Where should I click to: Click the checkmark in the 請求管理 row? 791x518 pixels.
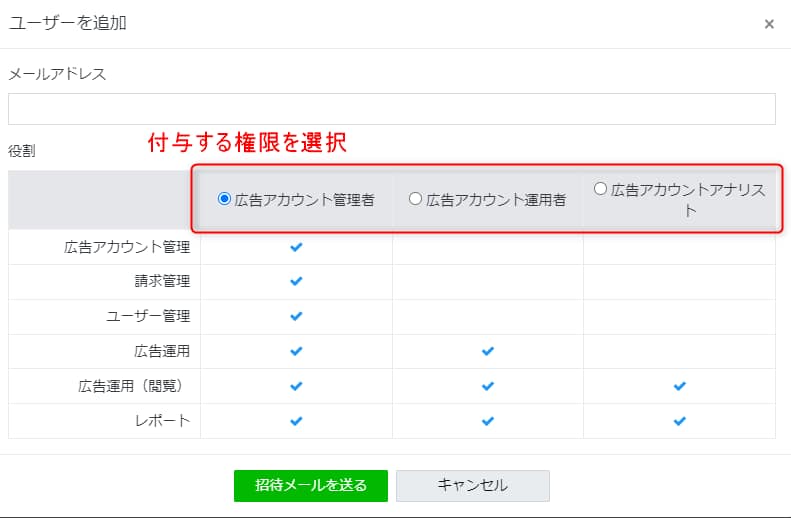(296, 281)
